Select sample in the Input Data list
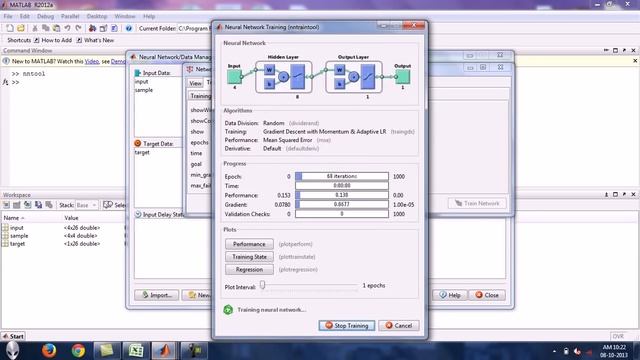The image size is (640, 360). (x=144, y=90)
